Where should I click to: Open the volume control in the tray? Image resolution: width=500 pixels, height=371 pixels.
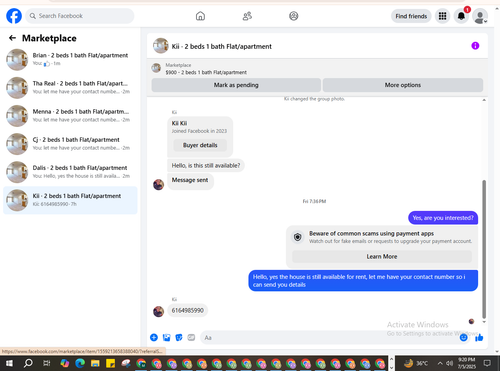click(449, 363)
